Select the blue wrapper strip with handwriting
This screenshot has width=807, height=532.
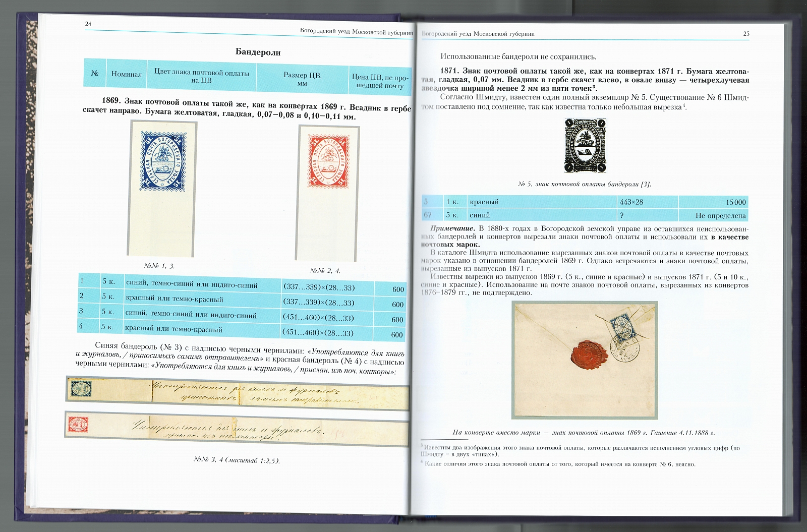tap(237, 389)
